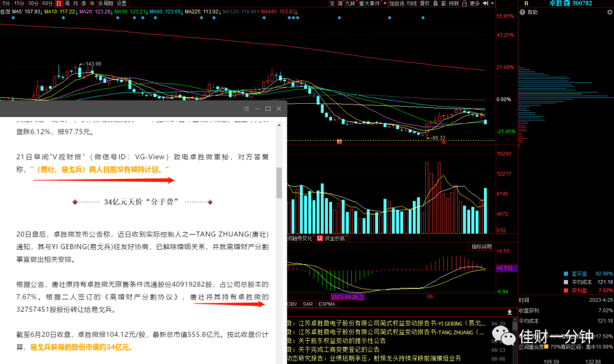Click the MA5: 107.93 label
Screen dimensions: 614x364
pyautogui.click(x=27, y=12)
